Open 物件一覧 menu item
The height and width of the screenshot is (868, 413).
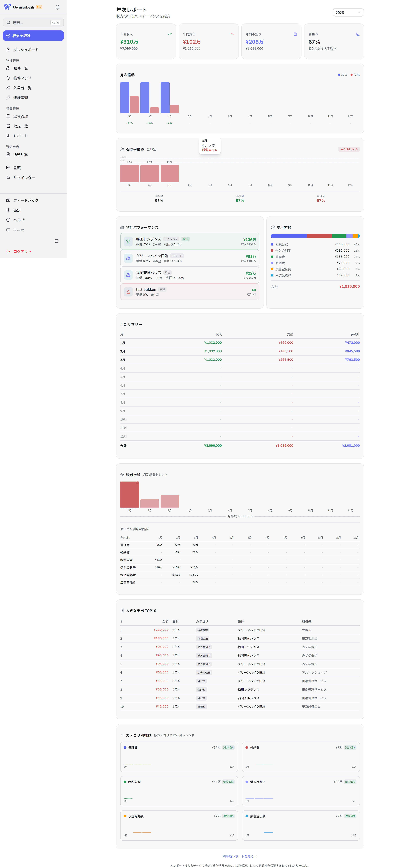33,68
